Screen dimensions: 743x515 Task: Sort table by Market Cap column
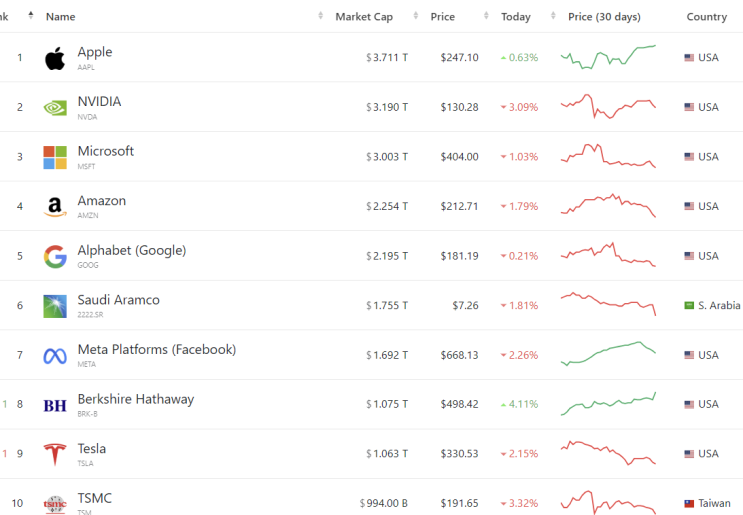point(363,17)
